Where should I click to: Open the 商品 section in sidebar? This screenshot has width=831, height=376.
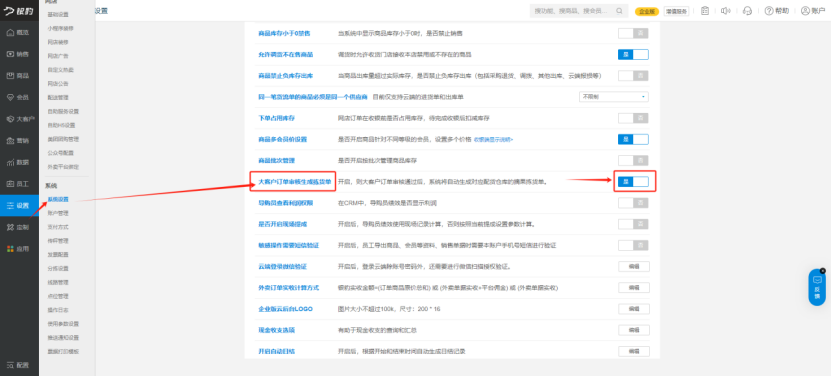point(19,76)
